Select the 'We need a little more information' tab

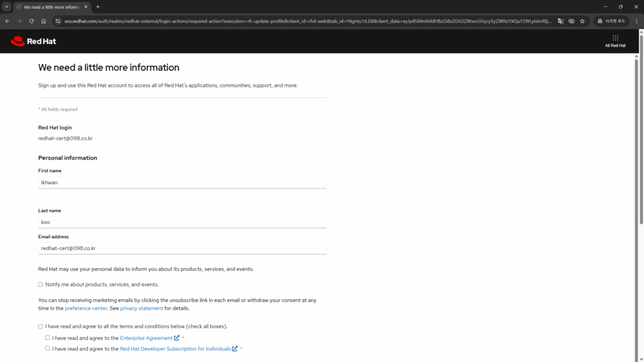point(52,7)
